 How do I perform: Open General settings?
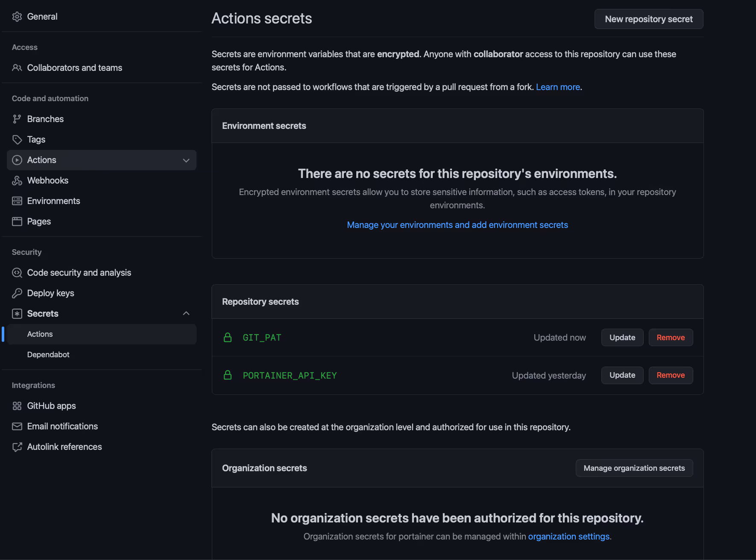point(102,17)
